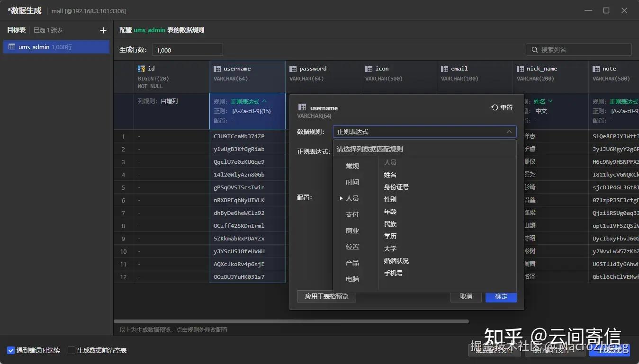Choose the 手机号 rule option
639x364 pixels.
[393, 273]
